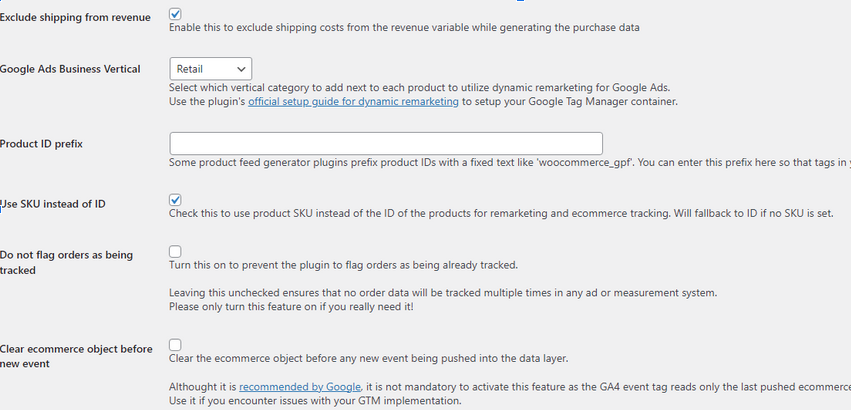Check Clear ecommerce object before new event
Image resolution: width=851 pixels, height=410 pixels.
175,345
